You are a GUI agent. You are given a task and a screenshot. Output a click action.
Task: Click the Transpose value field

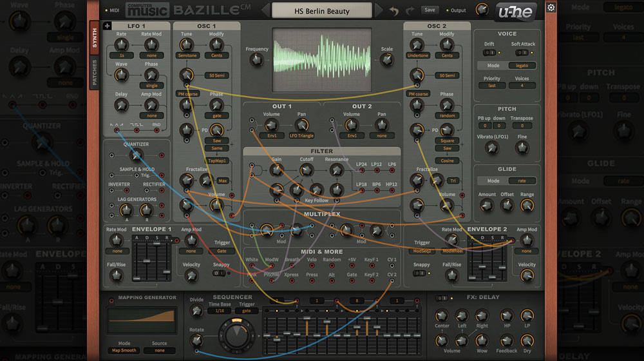pyautogui.click(x=522, y=126)
